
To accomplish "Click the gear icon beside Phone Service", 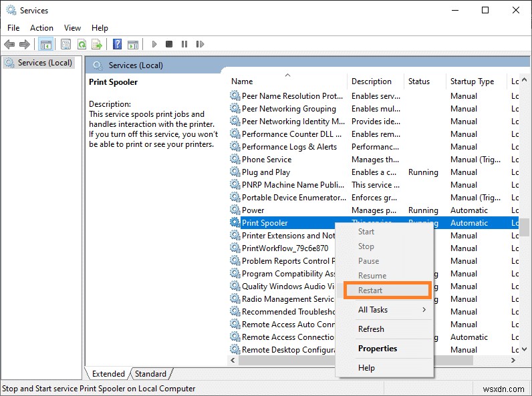I will coord(235,159).
